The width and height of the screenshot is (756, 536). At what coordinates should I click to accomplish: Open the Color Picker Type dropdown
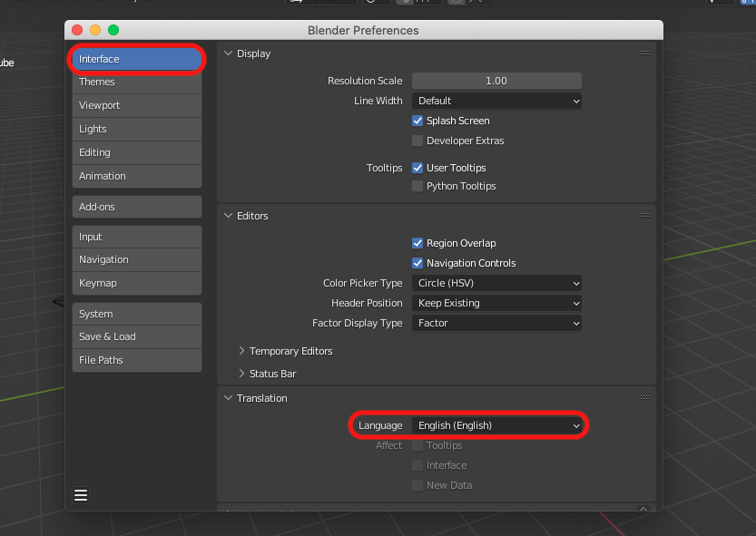point(496,283)
